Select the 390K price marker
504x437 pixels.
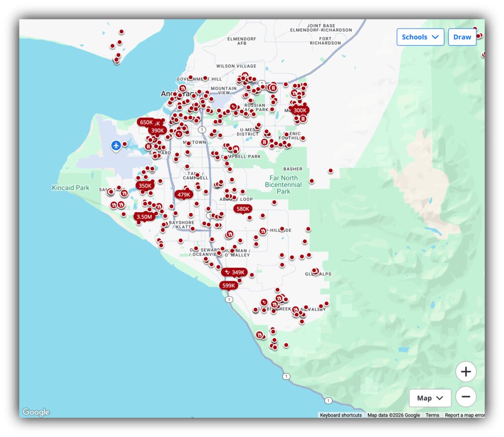pos(158,131)
